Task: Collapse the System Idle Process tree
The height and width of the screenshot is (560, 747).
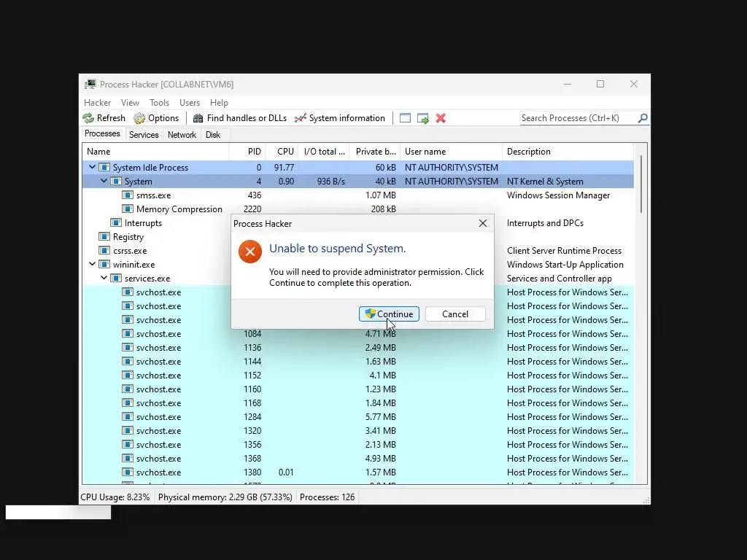Action: tap(93, 167)
